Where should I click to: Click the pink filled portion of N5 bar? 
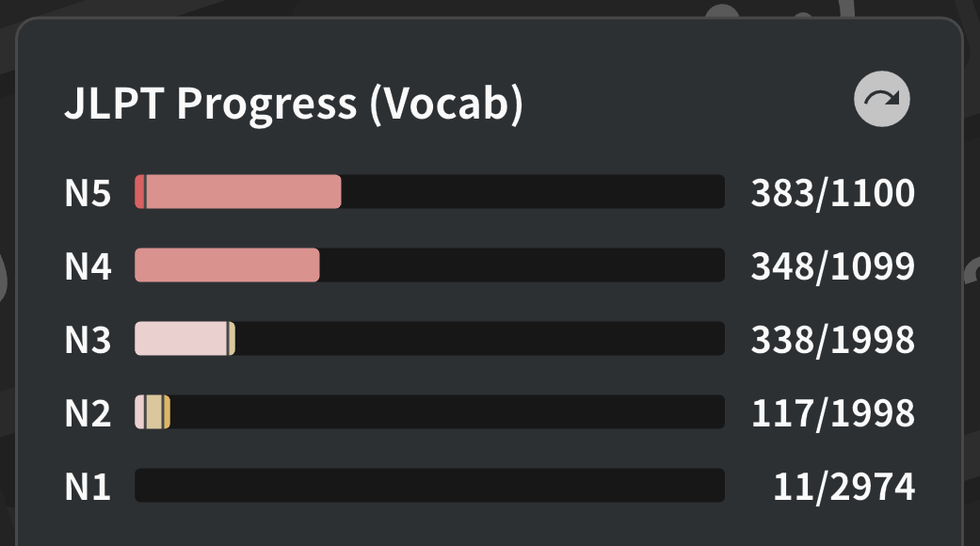coord(245,192)
